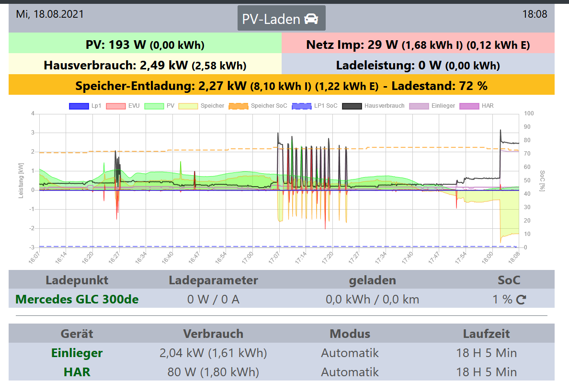The image size is (569, 392).
Task: Click the car icon in PV-Laden button
Action: click(311, 19)
